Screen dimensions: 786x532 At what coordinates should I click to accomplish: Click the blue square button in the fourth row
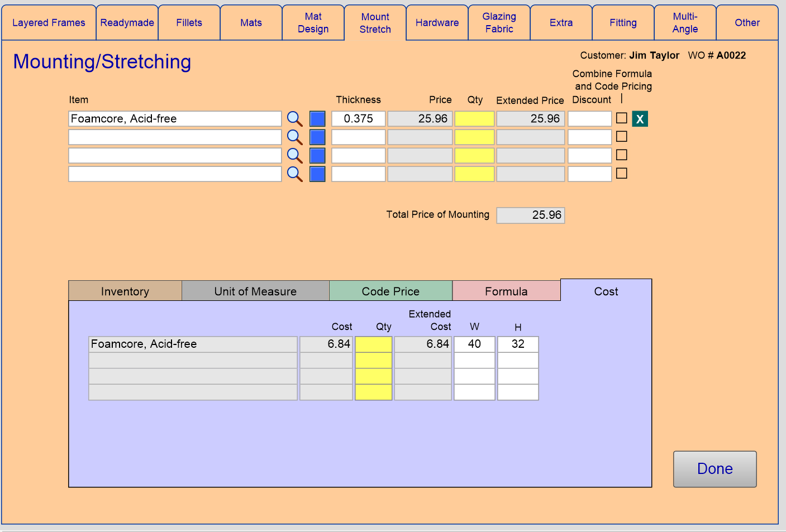pyautogui.click(x=317, y=174)
